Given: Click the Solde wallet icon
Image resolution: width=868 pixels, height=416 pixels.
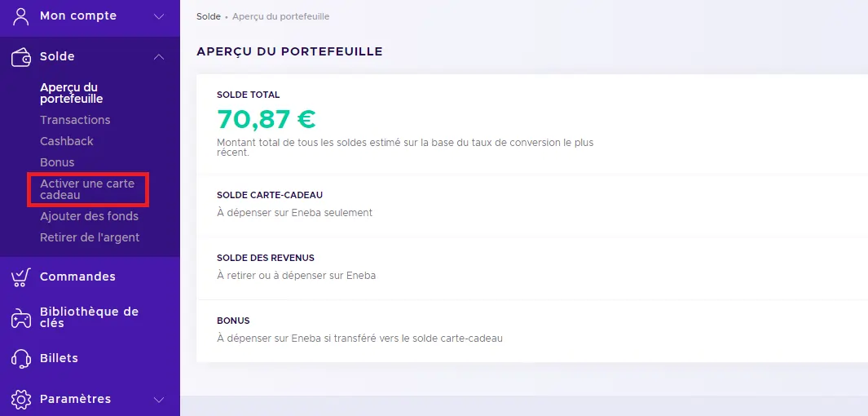Looking at the screenshot, I should tap(20, 56).
